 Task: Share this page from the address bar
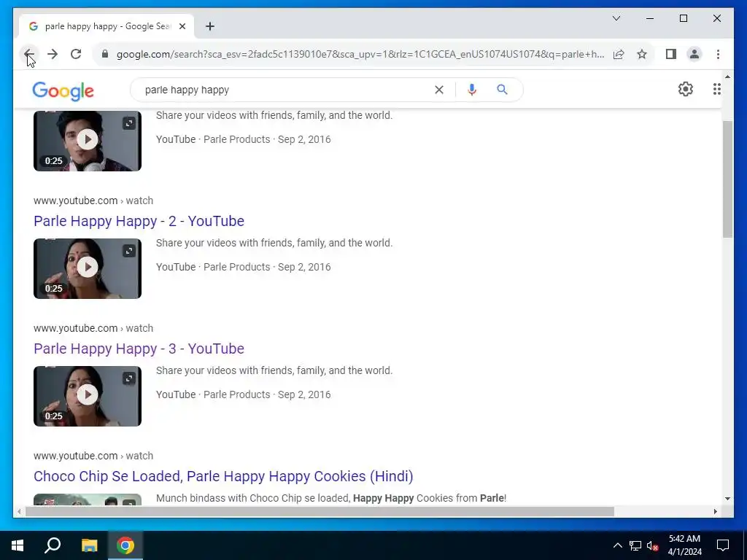click(619, 54)
